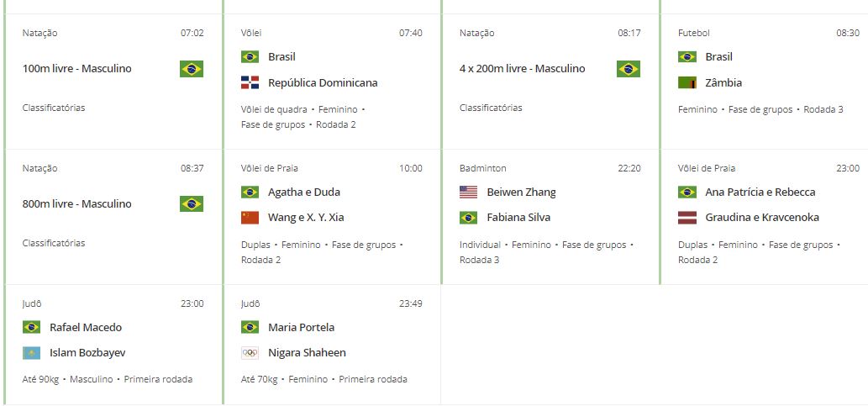Image resolution: width=868 pixels, height=406 pixels.
Task: Click the 800m livre - Masculino title
Action: pyautogui.click(x=77, y=203)
